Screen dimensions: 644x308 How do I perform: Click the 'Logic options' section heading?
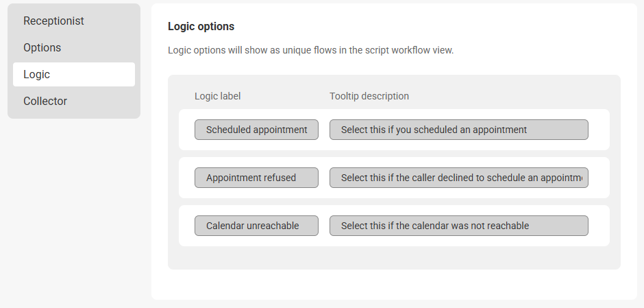(201, 27)
